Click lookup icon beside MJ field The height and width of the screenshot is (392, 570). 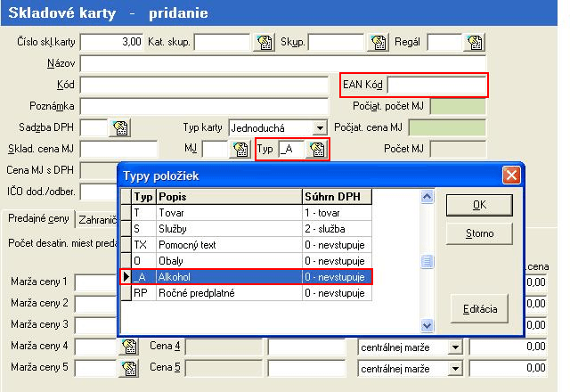click(x=239, y=149)
